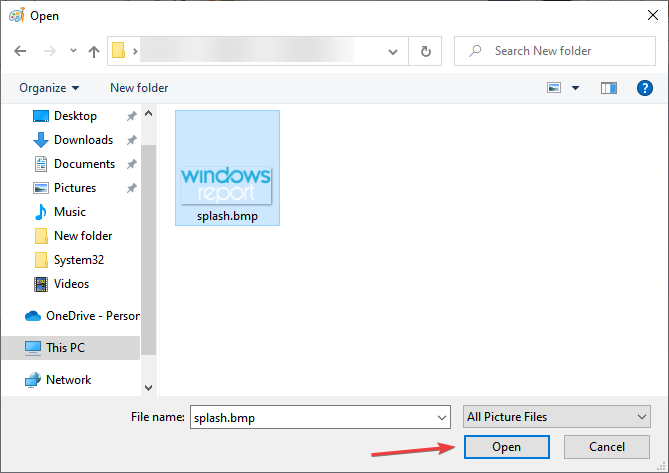Select Network in sidebar
The width and height of the screenshot is (669, 473).
tap(68, 380)
